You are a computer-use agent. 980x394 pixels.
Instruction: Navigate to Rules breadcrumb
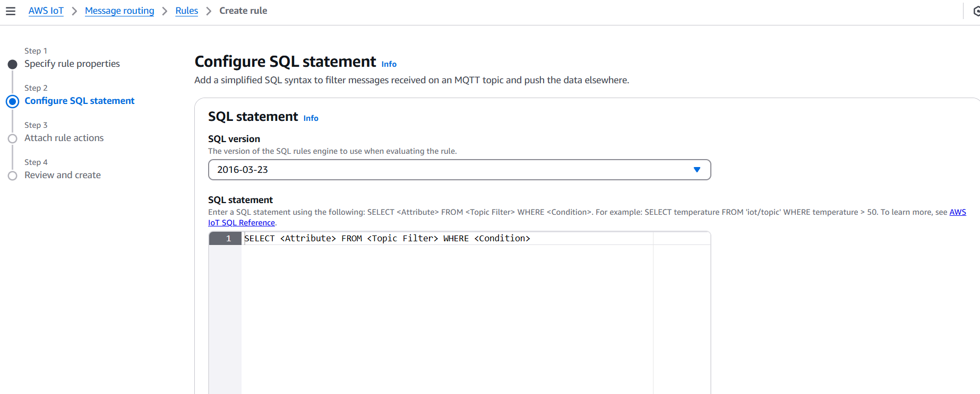click(187, 11)
